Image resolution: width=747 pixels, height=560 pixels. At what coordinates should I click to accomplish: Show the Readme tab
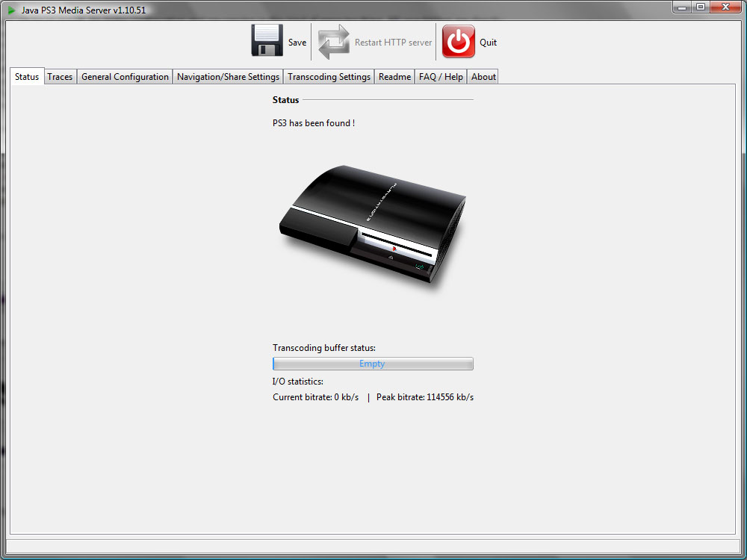coord(394,77)
